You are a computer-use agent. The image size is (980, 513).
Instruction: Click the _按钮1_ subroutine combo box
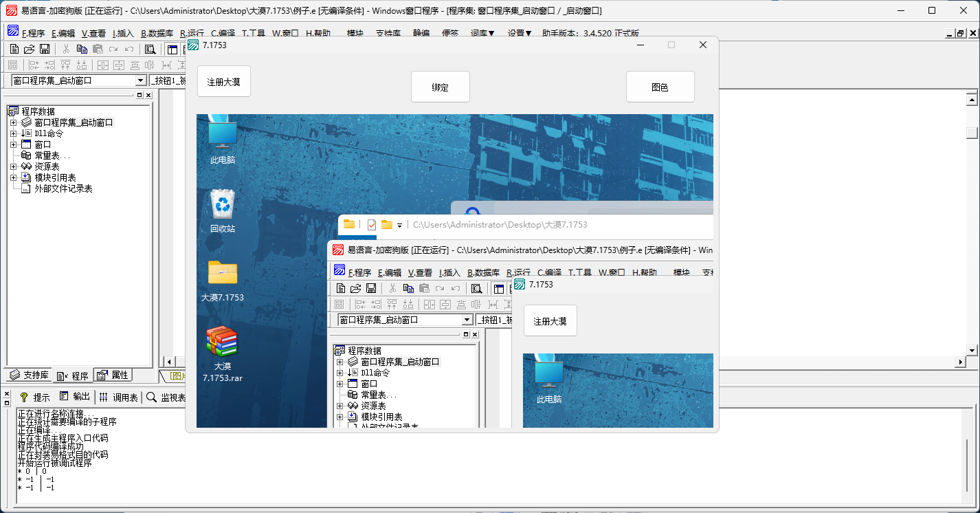pos(167,80)
